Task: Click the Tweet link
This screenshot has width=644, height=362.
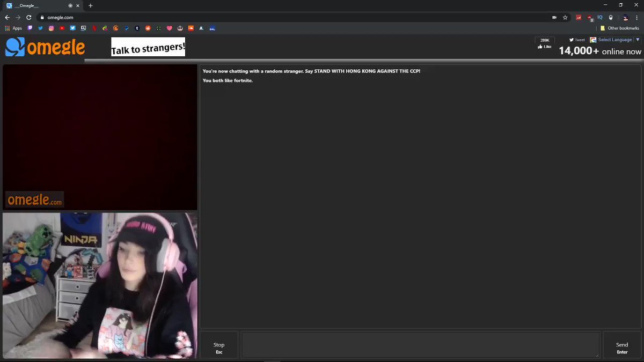Action: (577, 40)
